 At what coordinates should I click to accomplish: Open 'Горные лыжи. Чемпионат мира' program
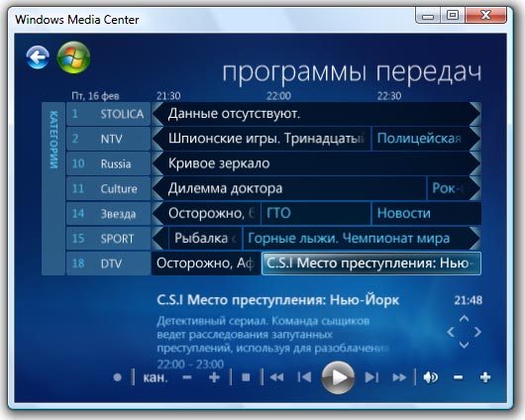[362, 239]
